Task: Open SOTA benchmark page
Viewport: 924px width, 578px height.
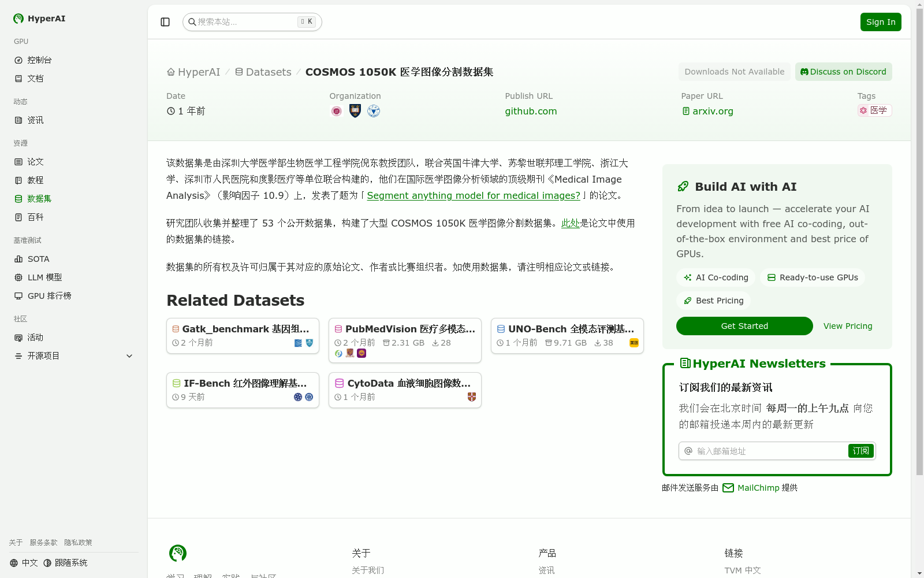Action: (x=74, y=259)
